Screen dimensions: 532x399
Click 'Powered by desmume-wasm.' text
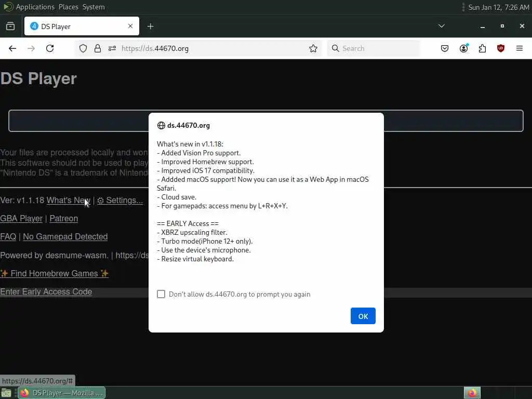tap(54, 255)
